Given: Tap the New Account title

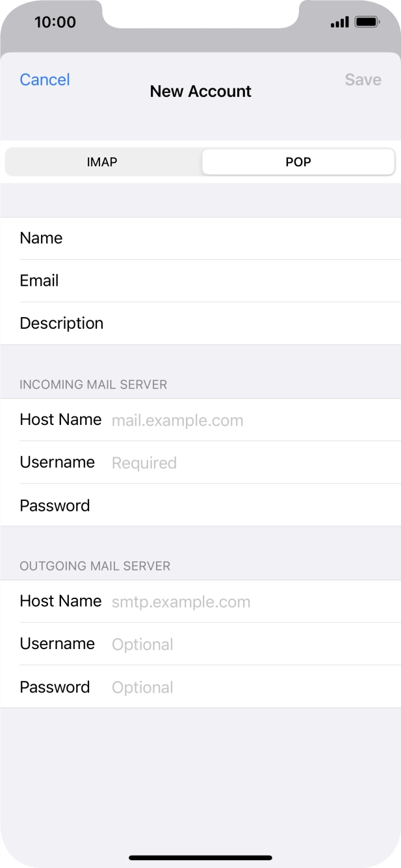Looking at the screenshot, I should 200,92.
